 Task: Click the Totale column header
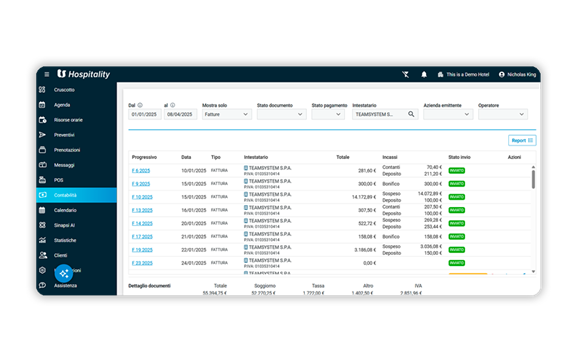tap(343, 157)
